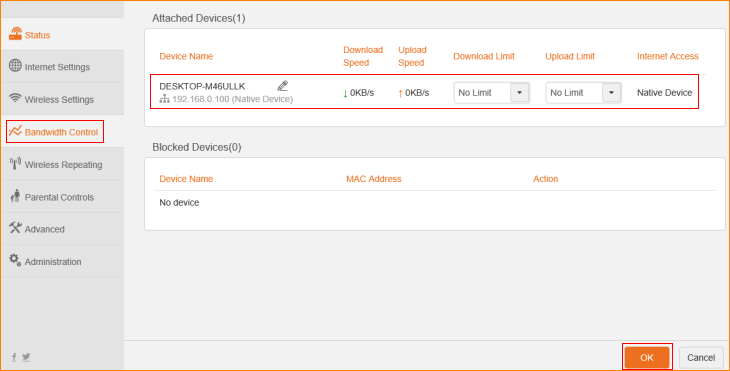730x371 pixels.
Task: Click the green download arrow icon
Action: (x=345, y=94)
